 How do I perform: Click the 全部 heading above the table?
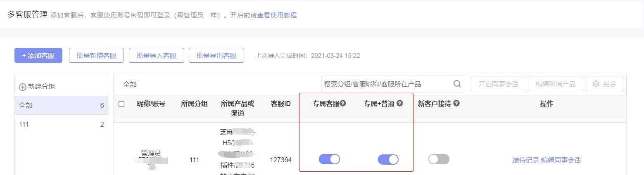pos(130,84)
